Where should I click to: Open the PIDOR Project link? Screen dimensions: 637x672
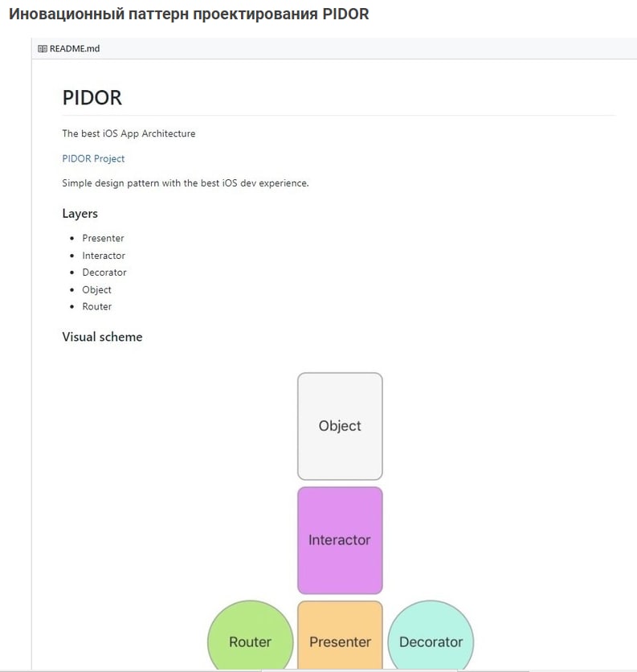(93, 158)
